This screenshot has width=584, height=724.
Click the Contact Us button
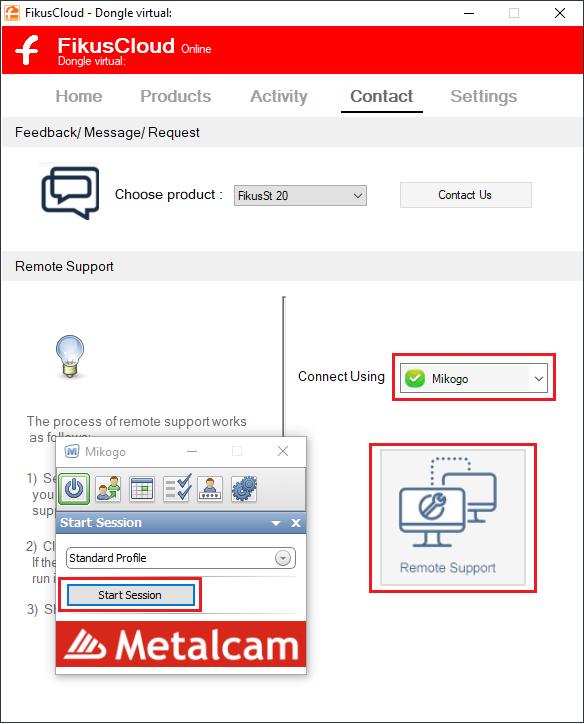point(465,195)
